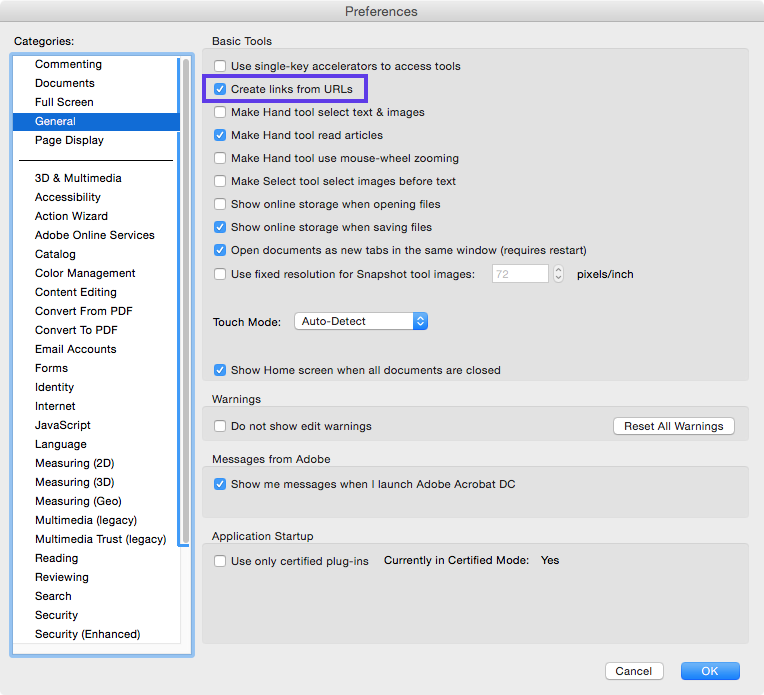Open the Touch Mode dropdown
The width and height of the screenshot is (764, 695).
click(x=361, y=321)
